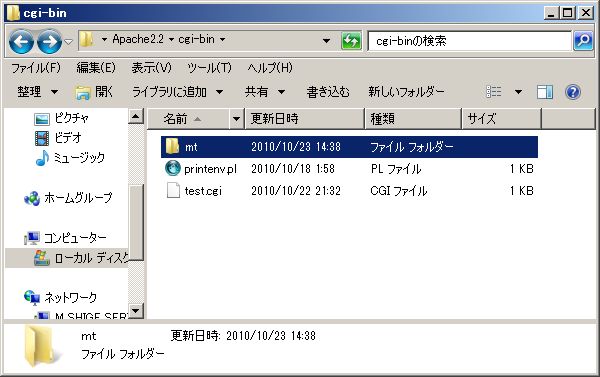Click the search magnifier icon
The height and width of the screenshot is (377, 600).
tap(584, 41)
